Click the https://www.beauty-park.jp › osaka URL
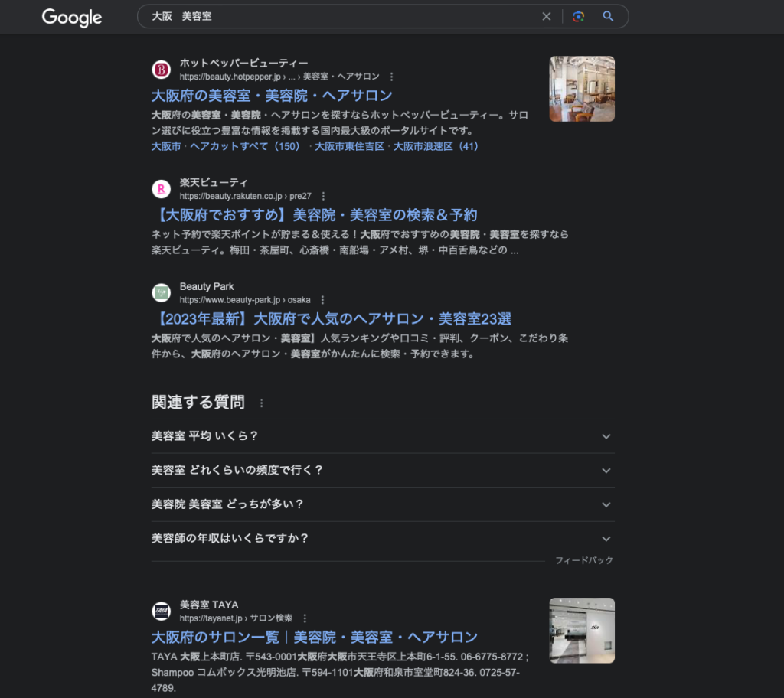Image resolution: width=784 pixels, height=698 pixels. tap(245, 300)
